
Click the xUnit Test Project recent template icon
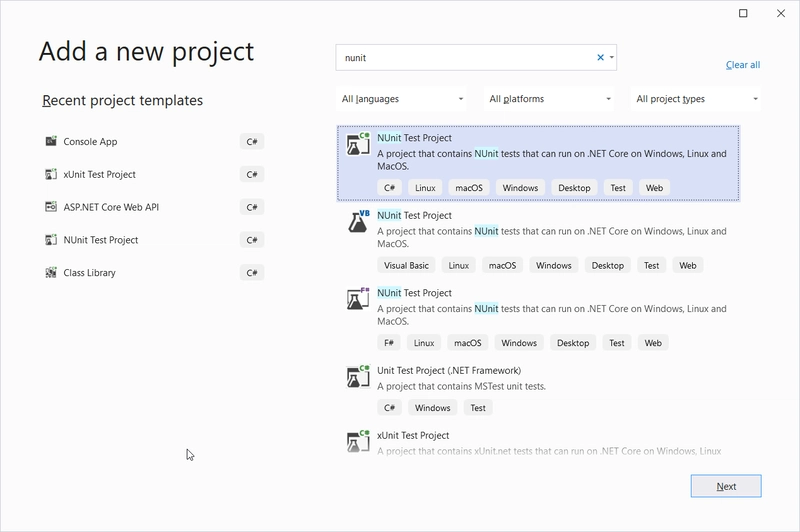(x=51, y=174)
